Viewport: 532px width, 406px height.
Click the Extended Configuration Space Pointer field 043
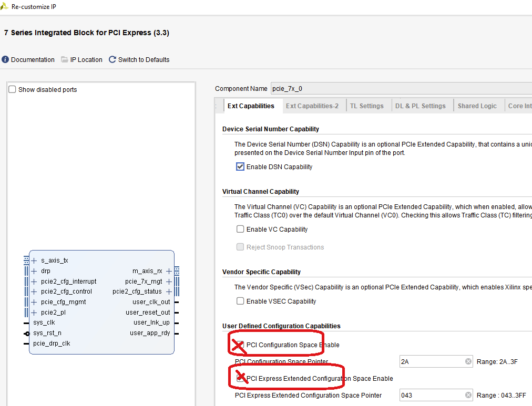coord(436,395)
